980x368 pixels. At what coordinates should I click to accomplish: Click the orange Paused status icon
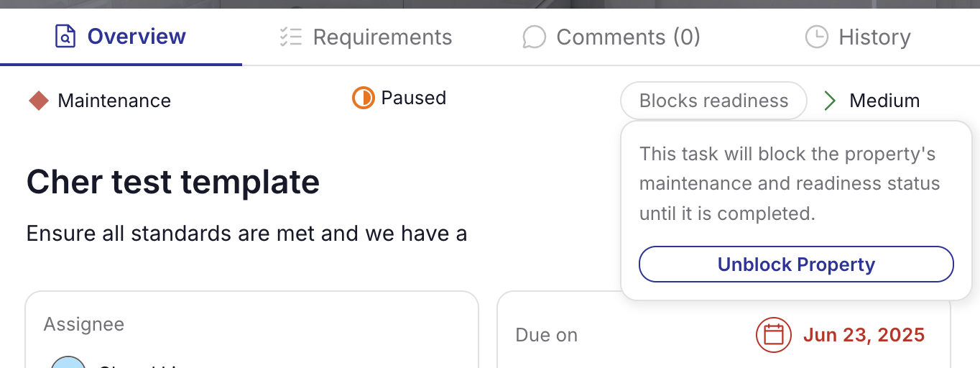coord(363,98)
